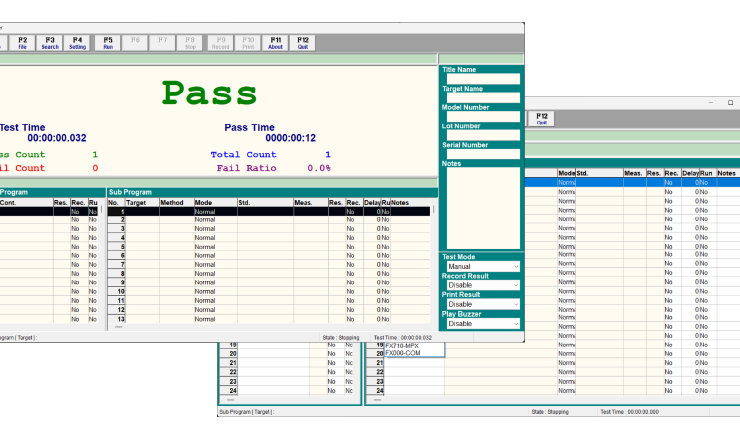Open Search with the F3 button
Screen dimensions: 740x440
coord(50,43)
